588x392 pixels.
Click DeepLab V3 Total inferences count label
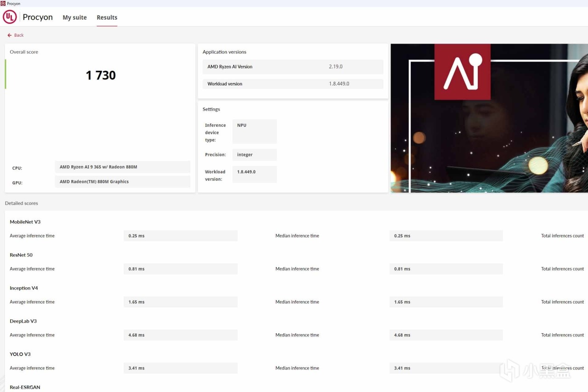(563, 335)
